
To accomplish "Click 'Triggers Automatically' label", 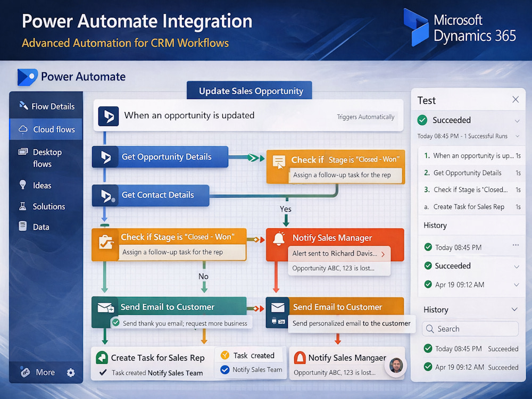I will tap(365, 117).
